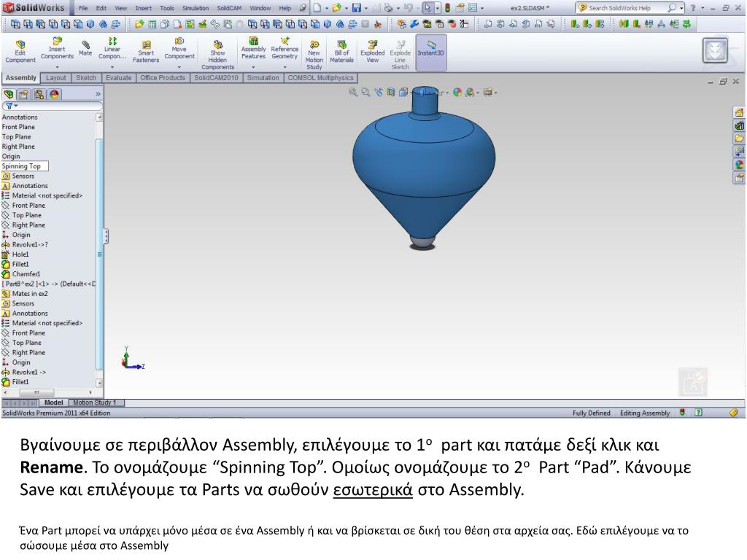Click the ribbon collapse arrows button
This screenshot has width=747, height=560.
(x=715, y=50)
